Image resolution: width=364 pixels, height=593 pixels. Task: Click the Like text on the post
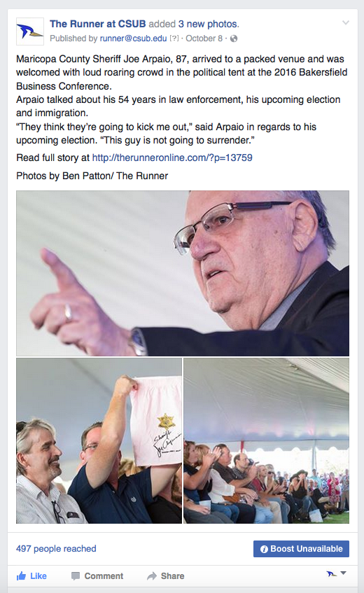point(38,576)
